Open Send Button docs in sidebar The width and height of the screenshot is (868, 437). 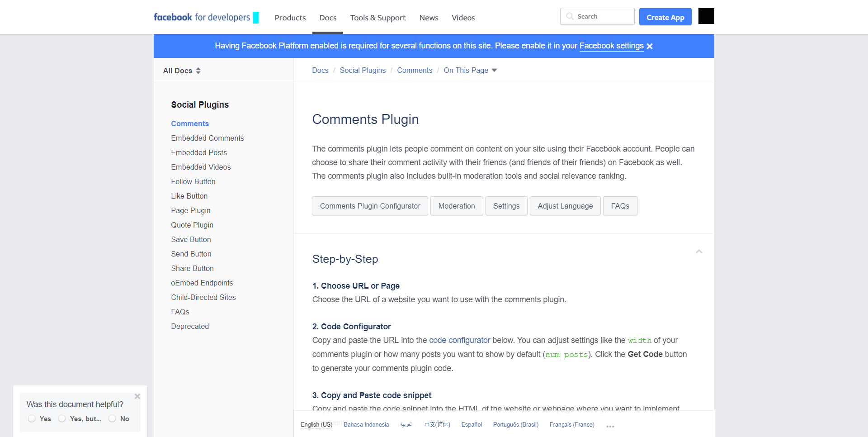191,254
